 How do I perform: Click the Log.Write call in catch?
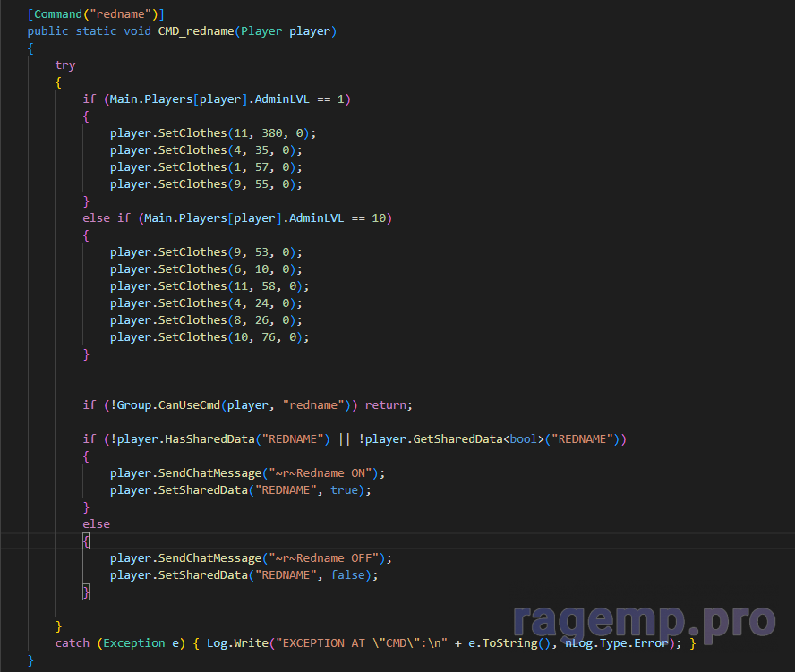[x=240, y=643]
